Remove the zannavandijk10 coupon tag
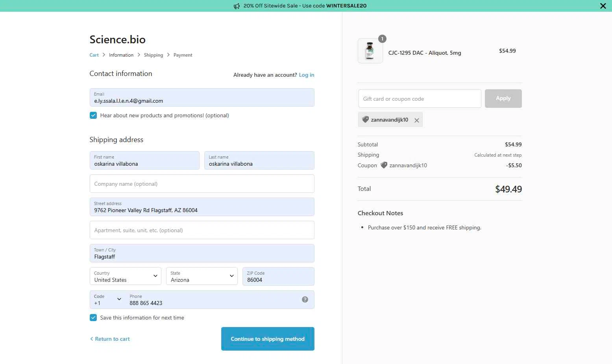The width and height of the screenshot is (612, 364). (416, 120)
